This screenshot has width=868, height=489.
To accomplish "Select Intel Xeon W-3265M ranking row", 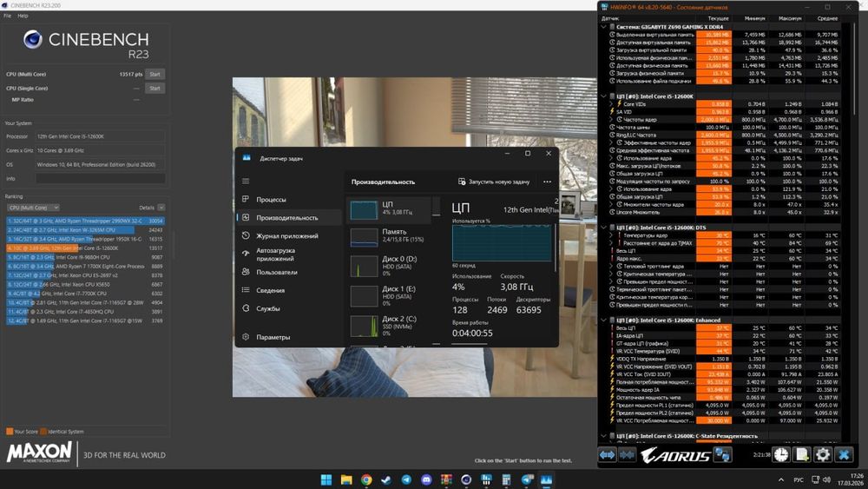I will pyautogui.click(x=85, y=230).
